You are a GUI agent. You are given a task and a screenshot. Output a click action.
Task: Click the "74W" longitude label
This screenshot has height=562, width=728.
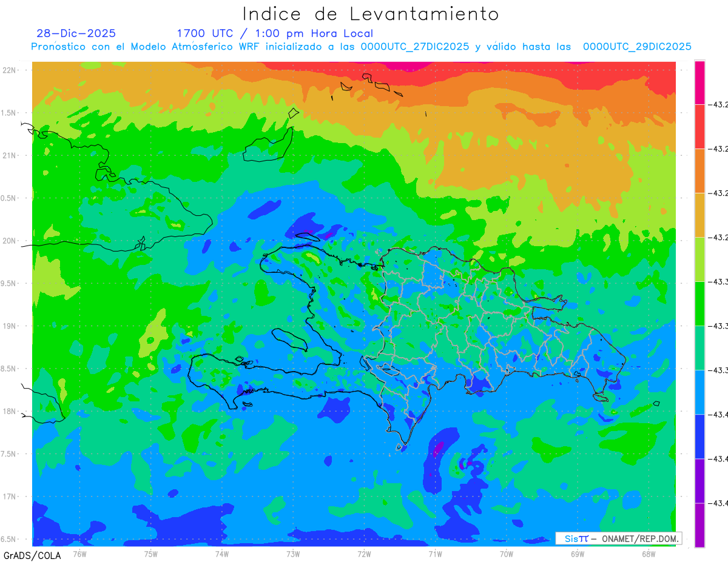coord(221,554)
